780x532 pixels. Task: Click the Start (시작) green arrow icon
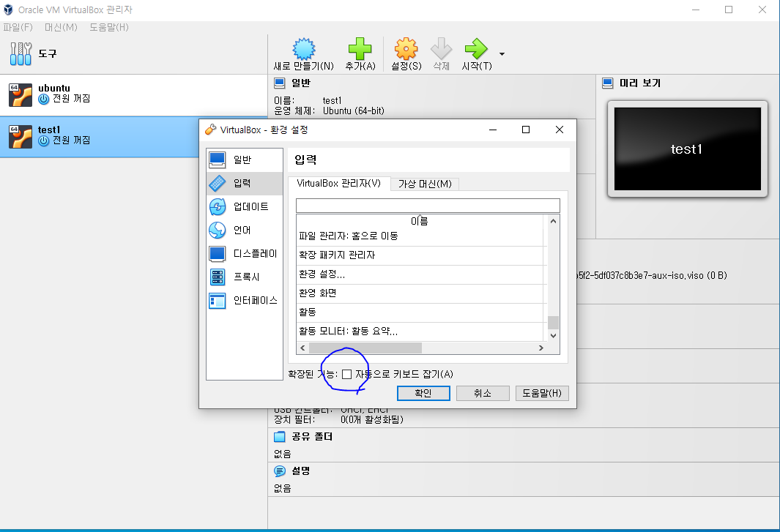tap(476, 49)
